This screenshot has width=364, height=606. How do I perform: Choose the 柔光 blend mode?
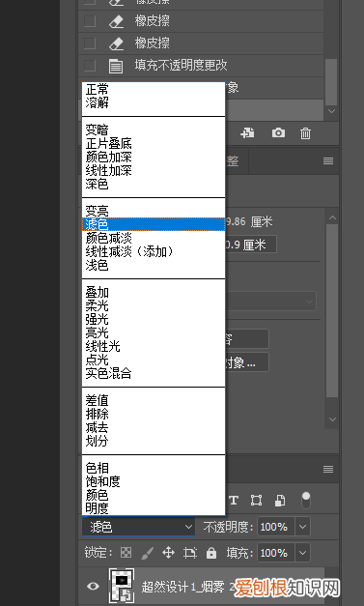pyautogui.click(x=154, y=305)
